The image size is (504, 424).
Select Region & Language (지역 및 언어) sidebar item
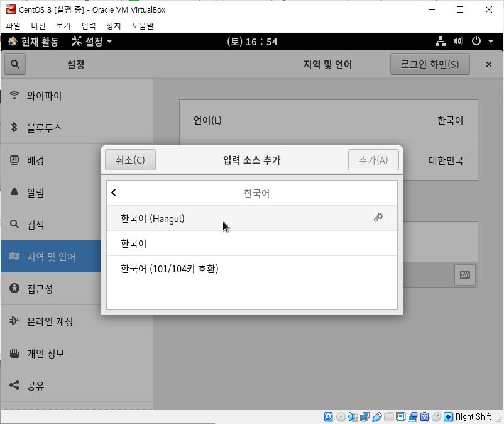click(x=51, y=257)
